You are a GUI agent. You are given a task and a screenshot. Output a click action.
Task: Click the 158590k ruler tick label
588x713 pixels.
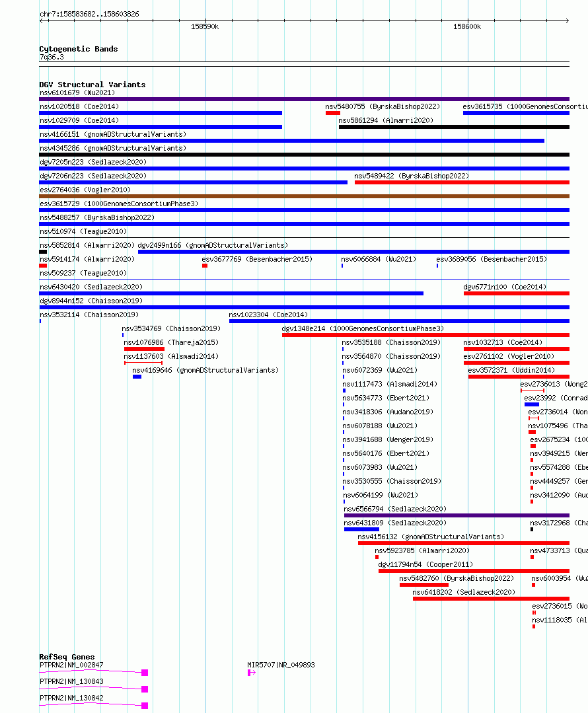click(205, 27)
